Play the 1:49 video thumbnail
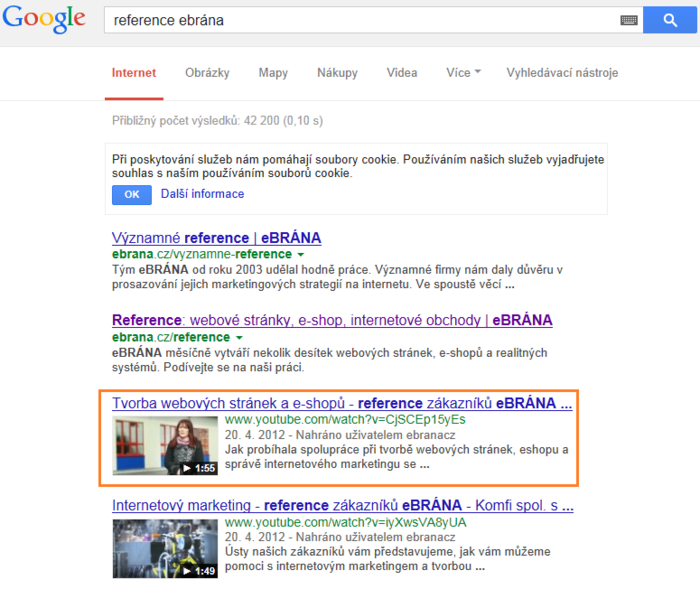Screen dimensions: 700x589 pos(165,548)
